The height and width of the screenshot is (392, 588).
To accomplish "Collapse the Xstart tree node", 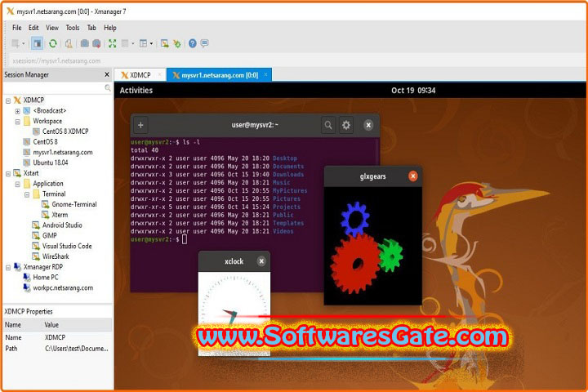I will tap(8, 174).
